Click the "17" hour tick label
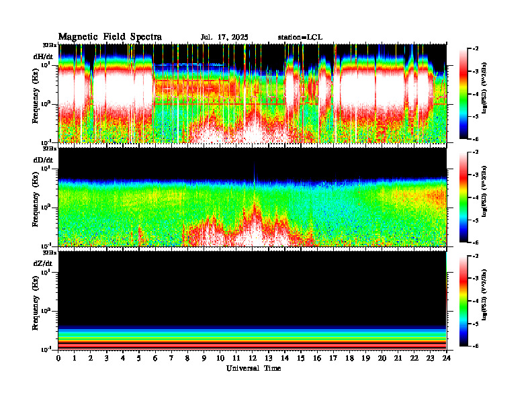 coord(333,358)
